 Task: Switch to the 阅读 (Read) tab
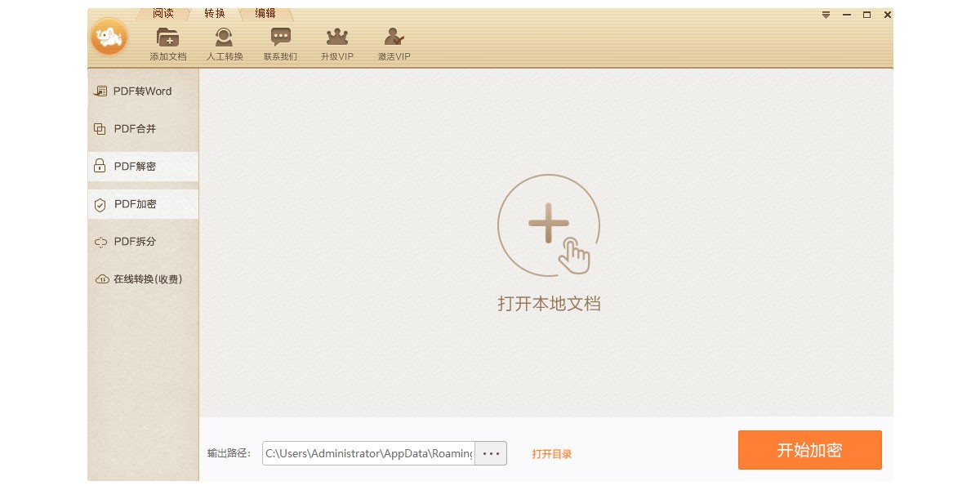pos(163,14)
